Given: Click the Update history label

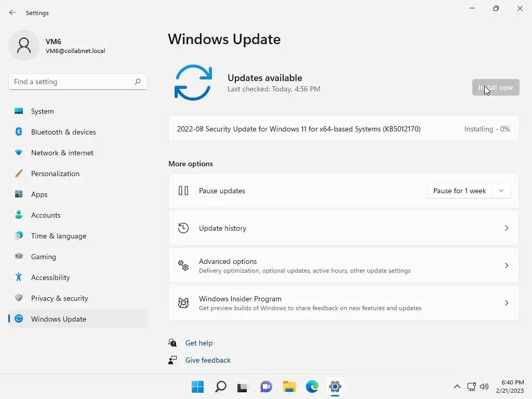Looking at the screenshot, I should (222, 228).
